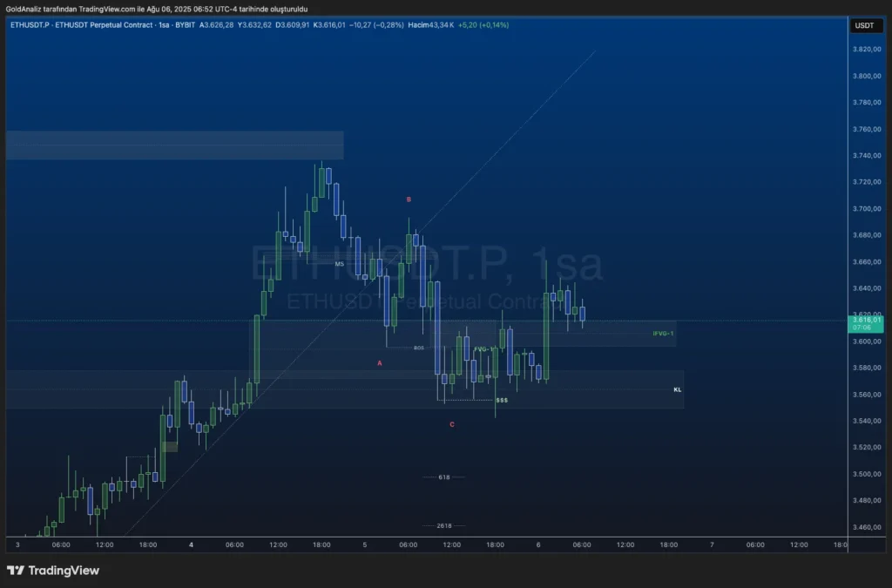Select date 5 on the time axis
892x588 pixels.
[365, 544]
